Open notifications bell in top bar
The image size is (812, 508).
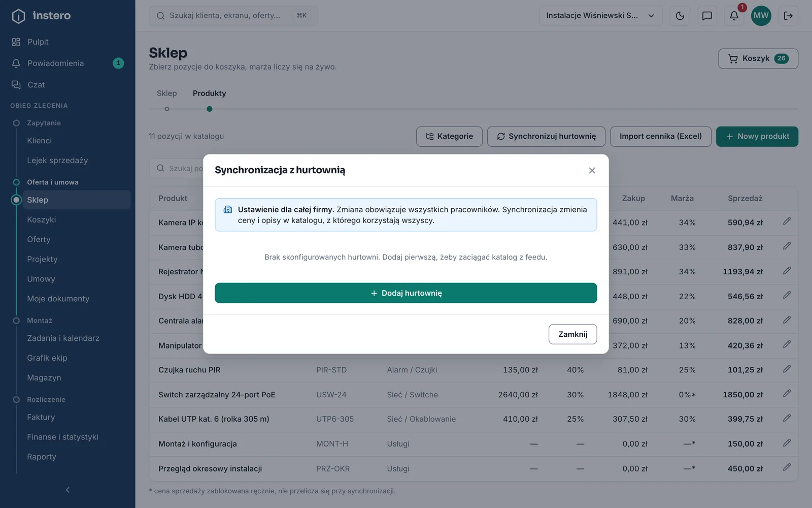coord(734,16)
